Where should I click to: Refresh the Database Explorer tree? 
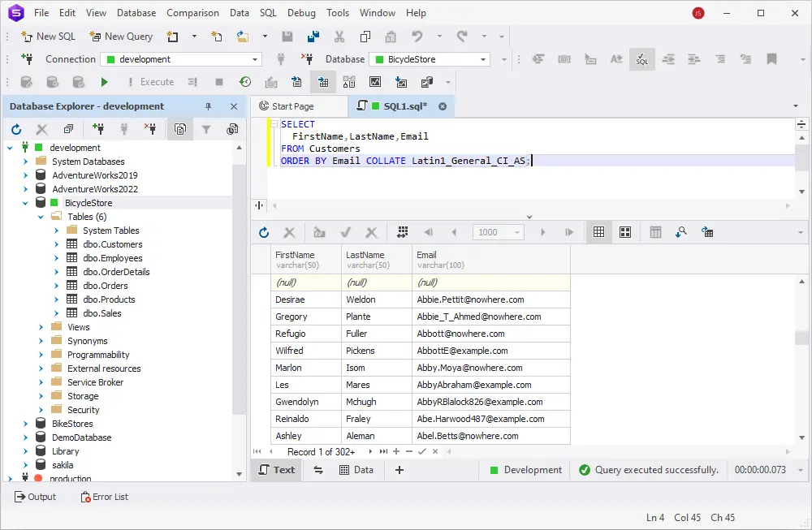point(16,129)
